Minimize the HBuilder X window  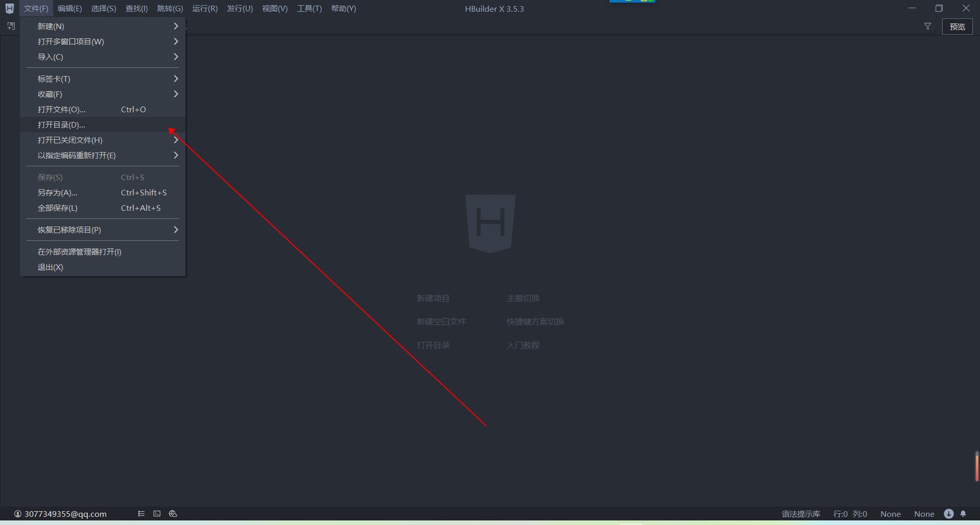click(912, 8)
